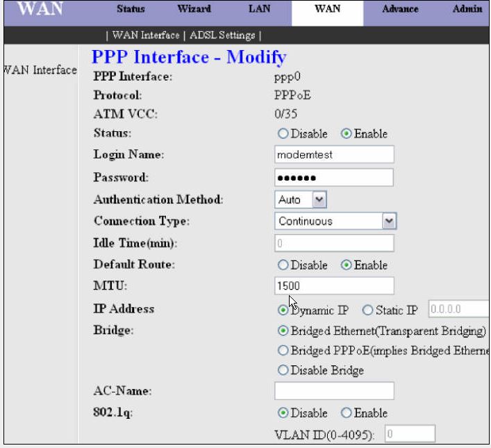Select the Disable Bridge option
This screenshot has height=448, width=491.
283,371
